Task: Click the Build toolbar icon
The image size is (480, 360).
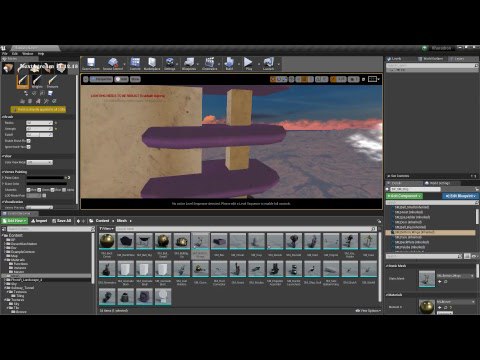Action: click(x=229, y=63)
